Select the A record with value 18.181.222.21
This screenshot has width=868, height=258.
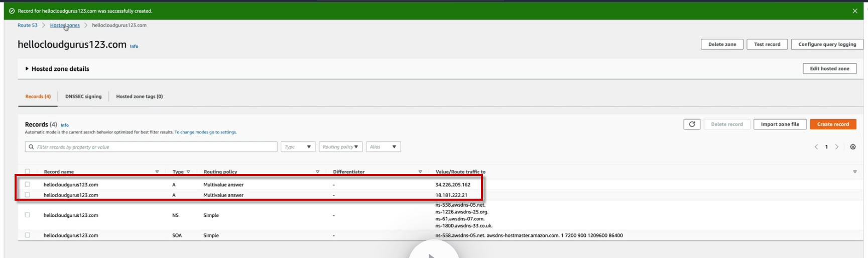point(28,195)
